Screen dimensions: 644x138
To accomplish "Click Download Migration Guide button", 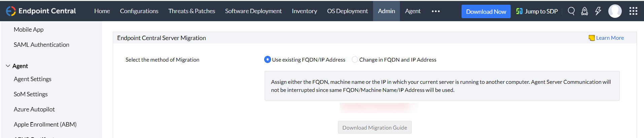I will 374,128.
